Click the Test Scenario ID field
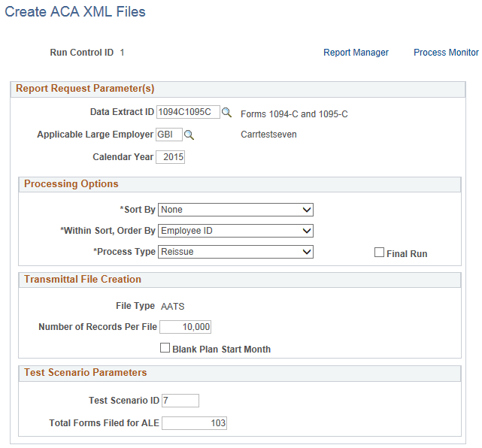This screenshot has width=482, height=448. [180, 401]
